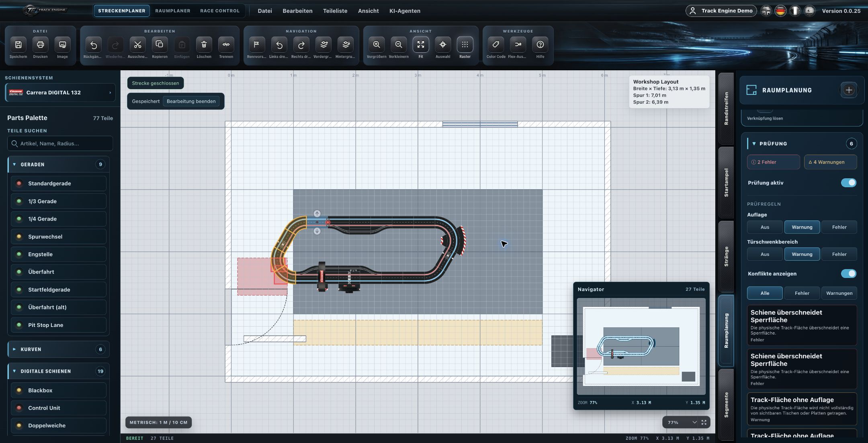
Task: Click the Kopieren copy icon
Action: pyautogui.click(x=160, y=45)
